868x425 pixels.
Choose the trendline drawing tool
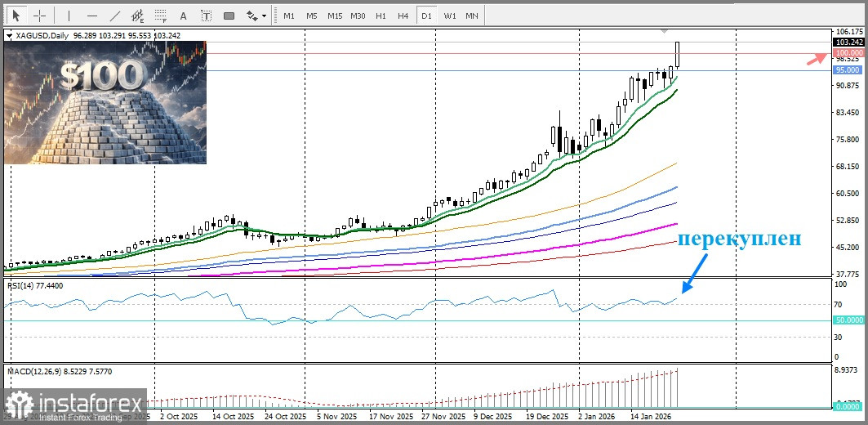[115, 16]
